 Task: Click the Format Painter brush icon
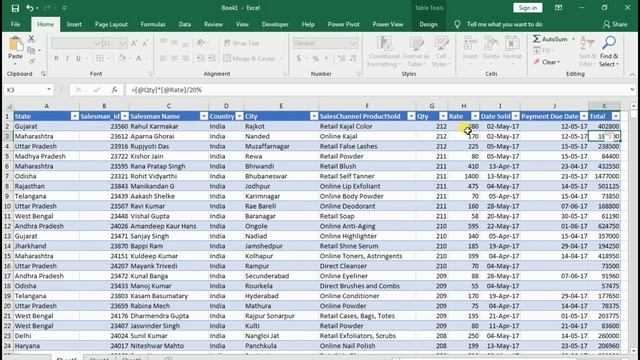(x=31, y=61)
